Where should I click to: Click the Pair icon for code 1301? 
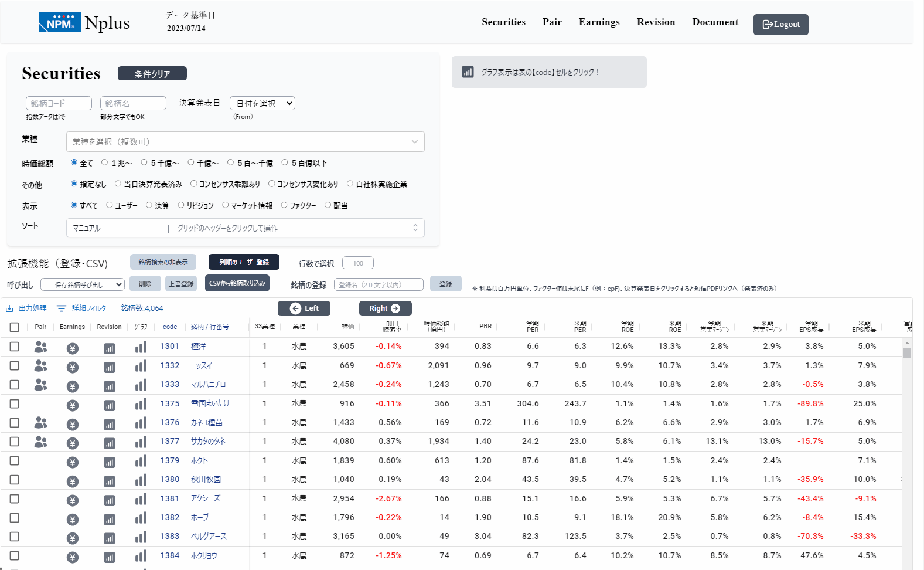pyautogui.click(x=40, y=347)
